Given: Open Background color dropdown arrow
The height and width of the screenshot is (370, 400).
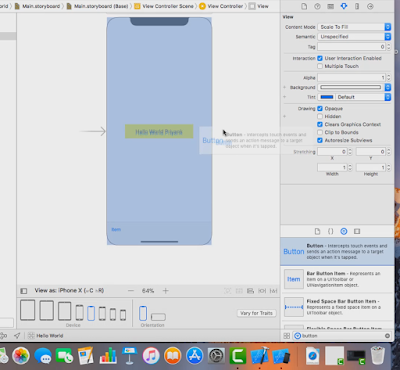Looking at the screenshot, I should pyautogui.click(x=387, y=87).
